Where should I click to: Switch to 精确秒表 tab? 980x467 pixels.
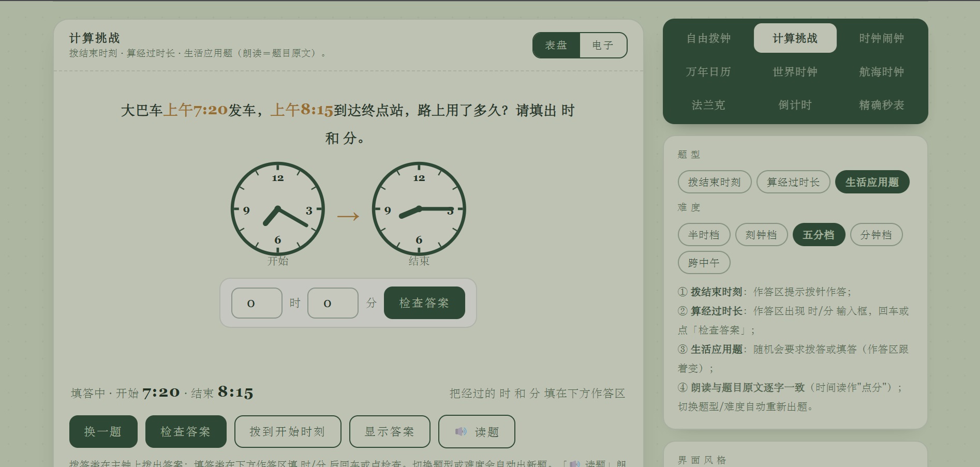pos(881,105)
